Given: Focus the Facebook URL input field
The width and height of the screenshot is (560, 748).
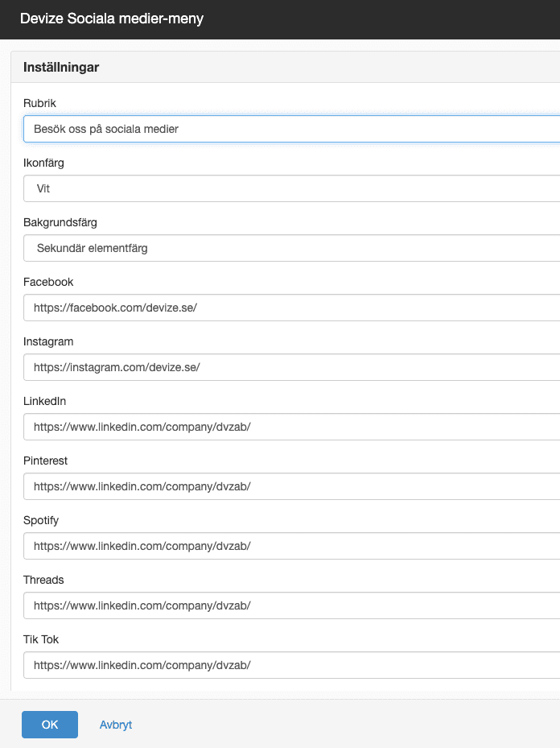Looking at the screenshot, I should tap(291, 308).
